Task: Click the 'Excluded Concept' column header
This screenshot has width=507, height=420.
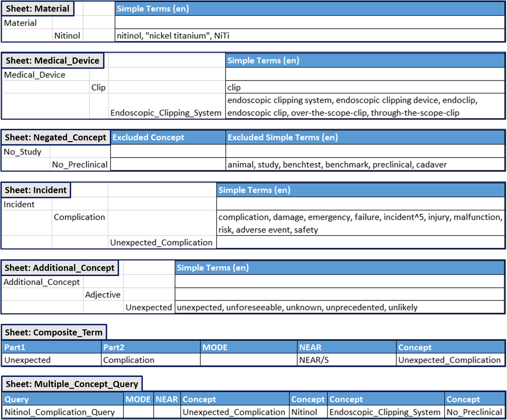Action: coord(168,137)
